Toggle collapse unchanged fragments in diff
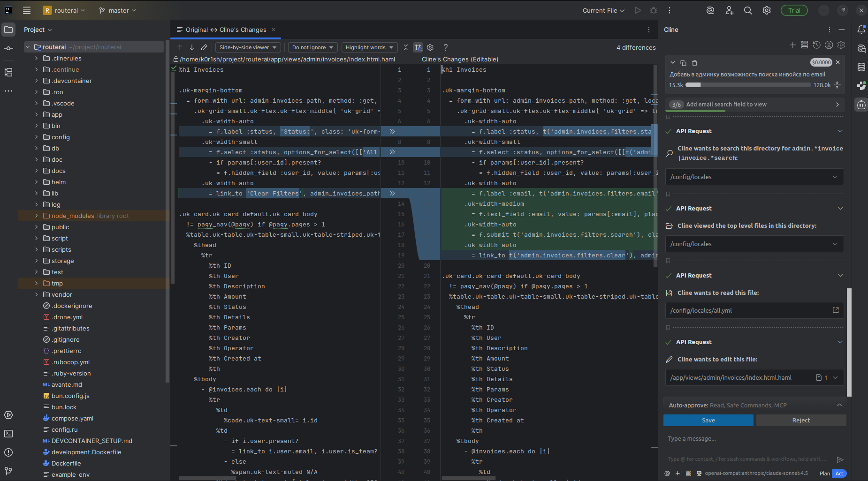The image size is (868, 481). (x=405, y=47)
